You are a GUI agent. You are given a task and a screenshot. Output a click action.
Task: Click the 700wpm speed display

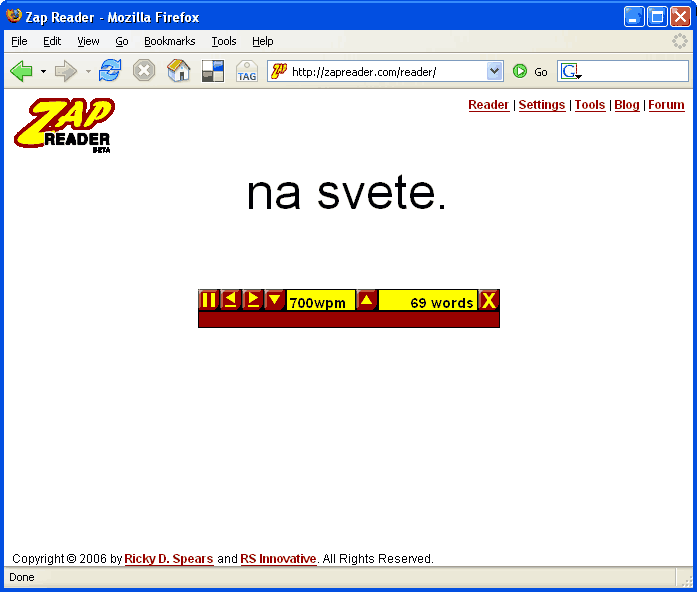click(x=320, y=301)
